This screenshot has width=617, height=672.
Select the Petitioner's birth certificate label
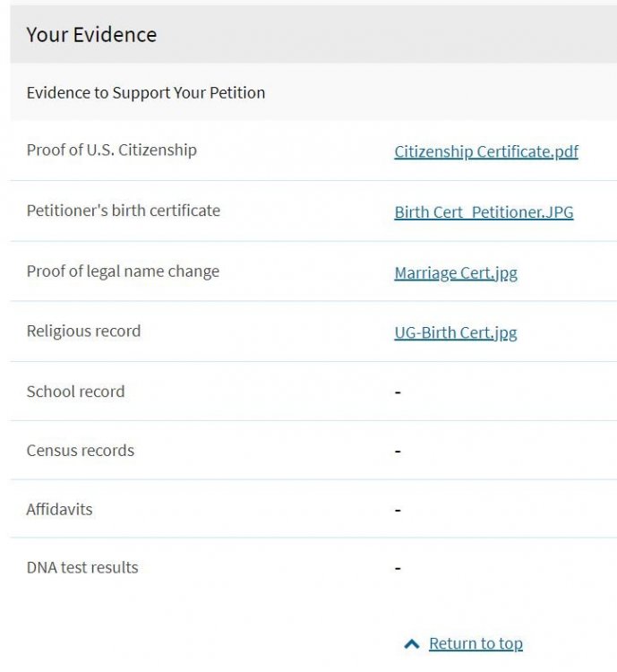coord(124,211)
